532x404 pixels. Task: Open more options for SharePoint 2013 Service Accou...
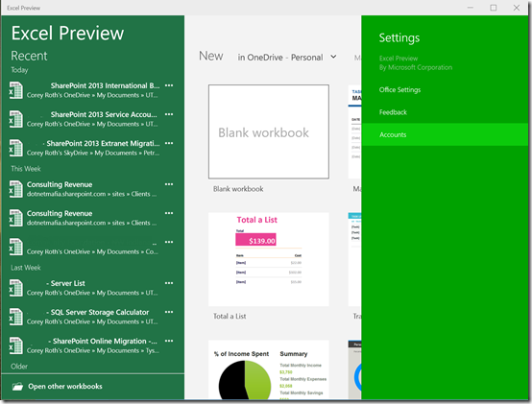[169, 114]
